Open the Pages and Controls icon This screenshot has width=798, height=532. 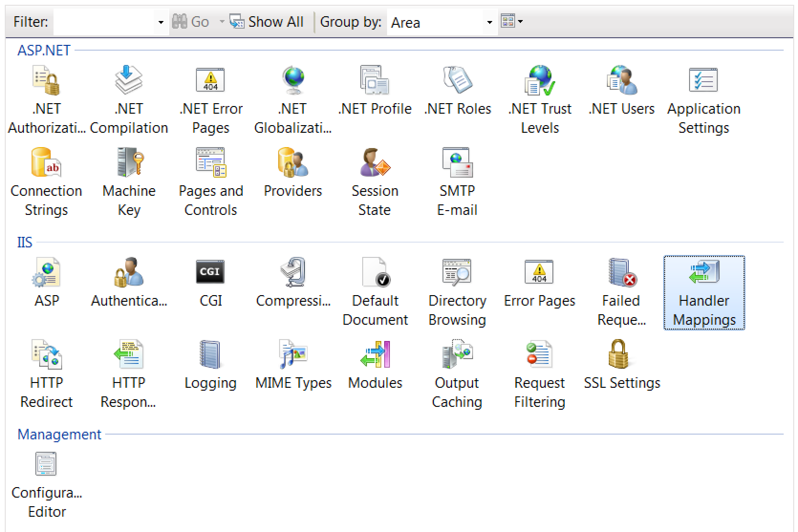coord(211,162)
